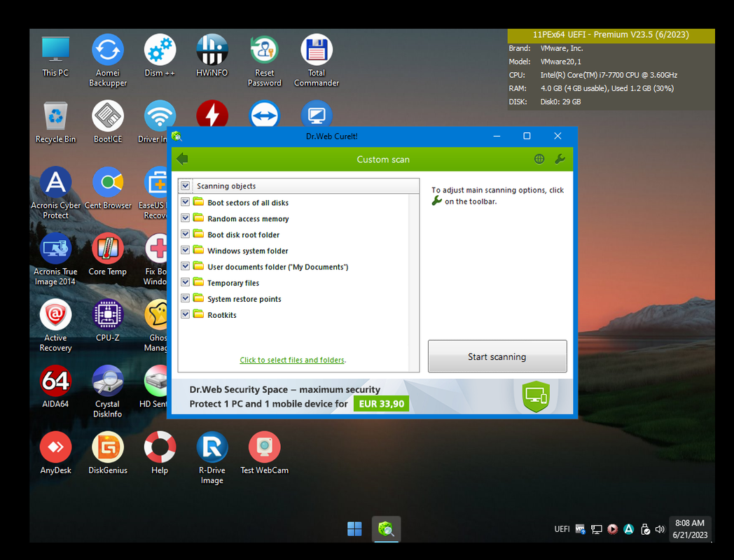Click the volume speaker tray icon
Image resolution: width=734 pixels, height=560 pixels.
click(660, 530)
